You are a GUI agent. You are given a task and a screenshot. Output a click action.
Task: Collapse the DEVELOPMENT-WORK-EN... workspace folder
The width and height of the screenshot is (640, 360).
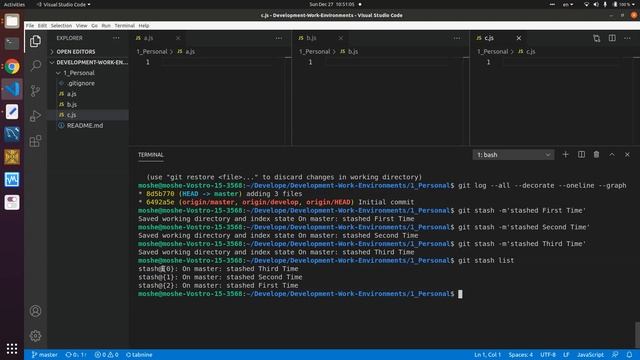(88, 62)
